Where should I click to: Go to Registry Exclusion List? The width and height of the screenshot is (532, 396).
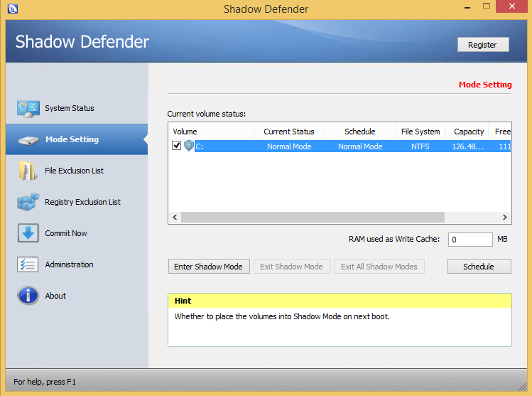pyautogui.click(x=83, y=202)
